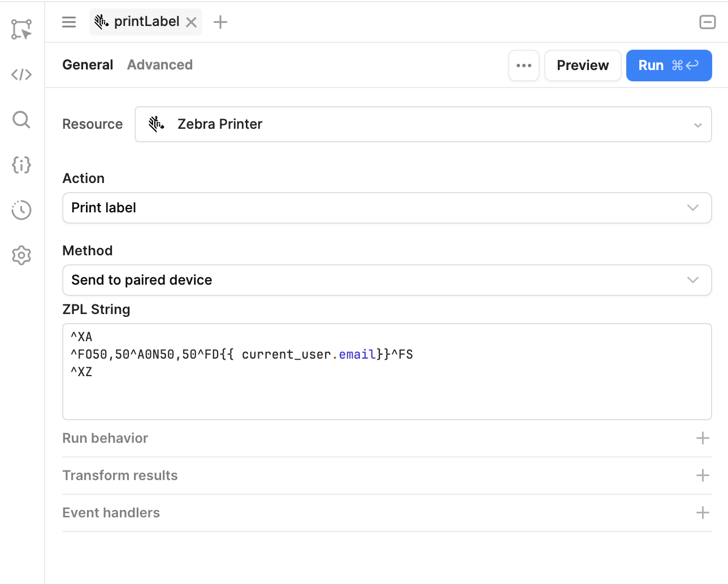Open the settings gear icon
Viewport: 728px width, 584px height.
pos(21,255)
